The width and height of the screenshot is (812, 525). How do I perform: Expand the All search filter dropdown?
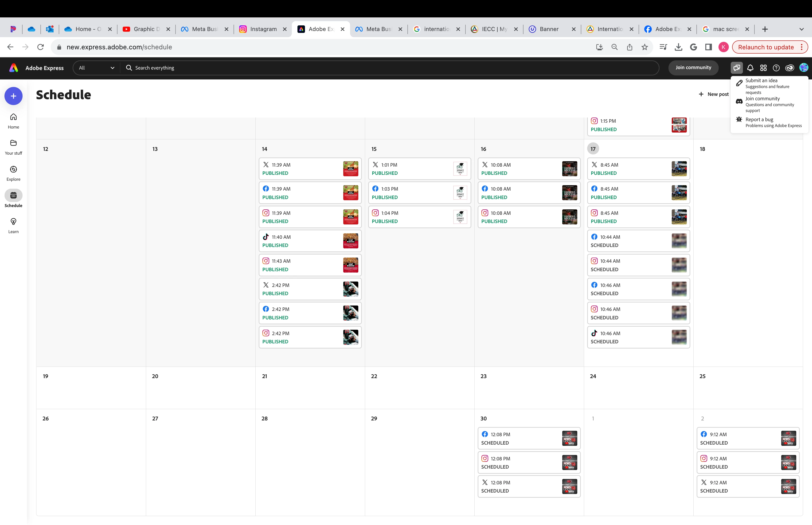coord(96,68)
